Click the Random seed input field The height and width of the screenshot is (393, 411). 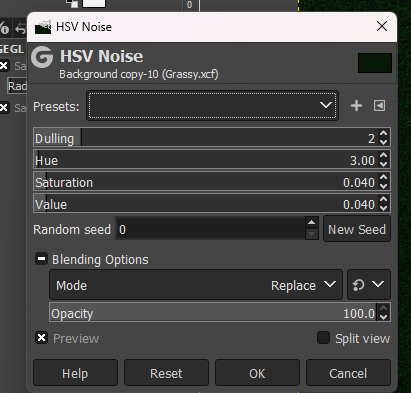tap(211, 229)
